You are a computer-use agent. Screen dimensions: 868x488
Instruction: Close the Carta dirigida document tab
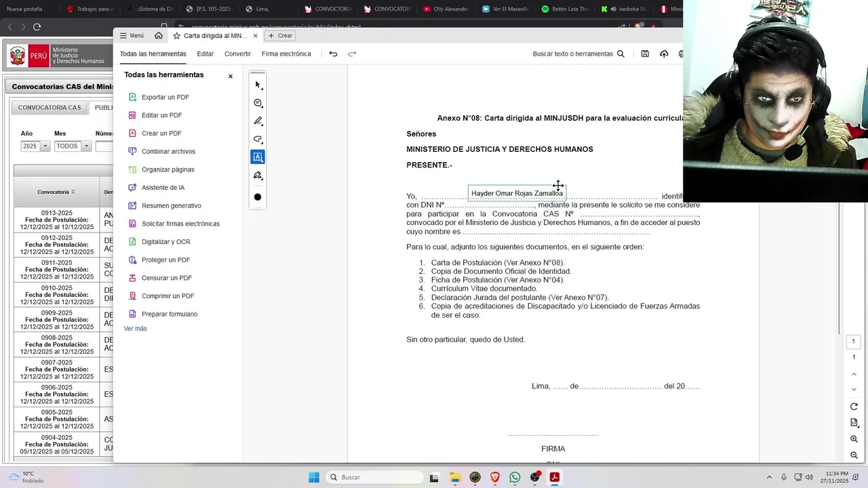(256, 36)
